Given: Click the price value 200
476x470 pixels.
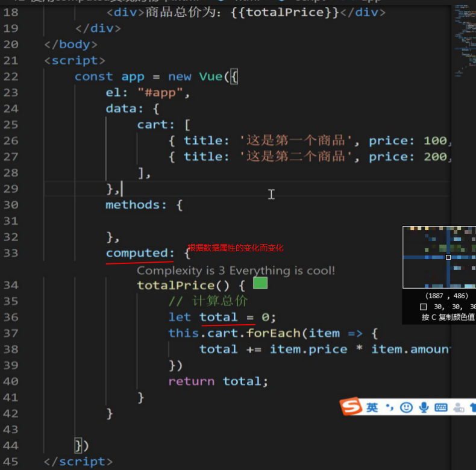Looking at the screenshot, I should [x=435, y=157].
